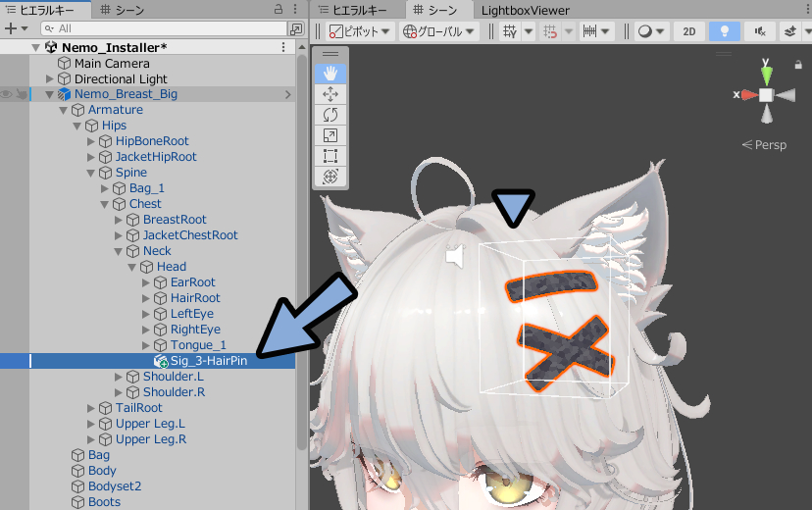
Task: Toggle 2D view mode
Action: click(x=688, y=31)
